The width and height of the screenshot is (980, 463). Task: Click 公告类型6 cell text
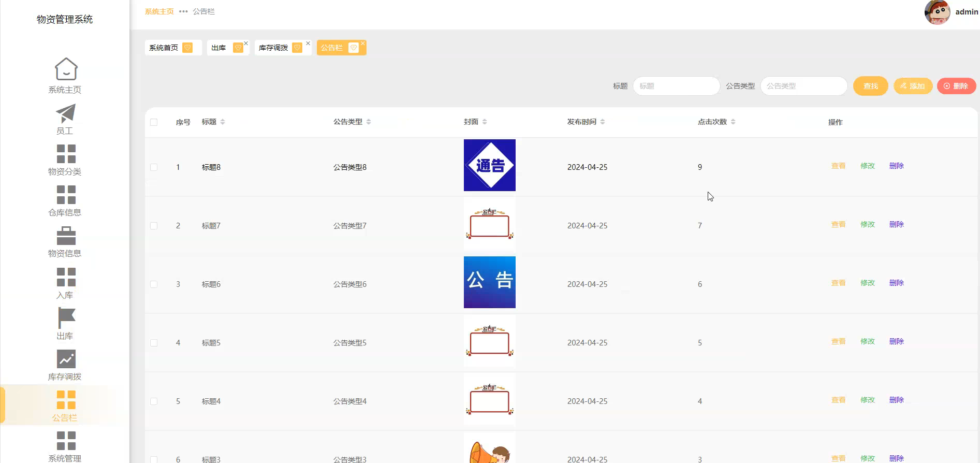350,284
